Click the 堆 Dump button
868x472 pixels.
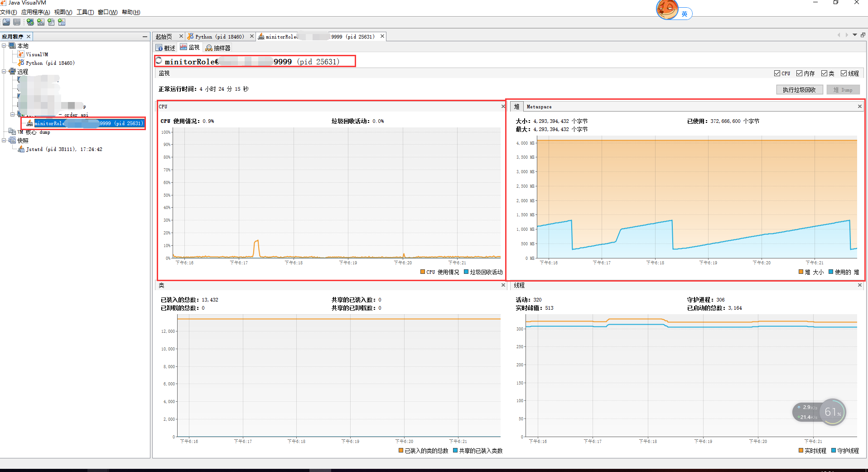(843, 90)
